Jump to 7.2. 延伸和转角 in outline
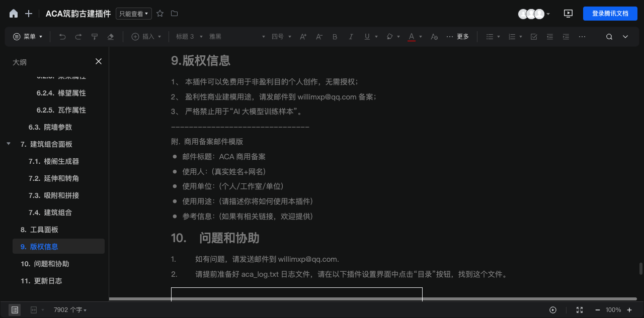The image size is (644, 318). tap(54, 178)
